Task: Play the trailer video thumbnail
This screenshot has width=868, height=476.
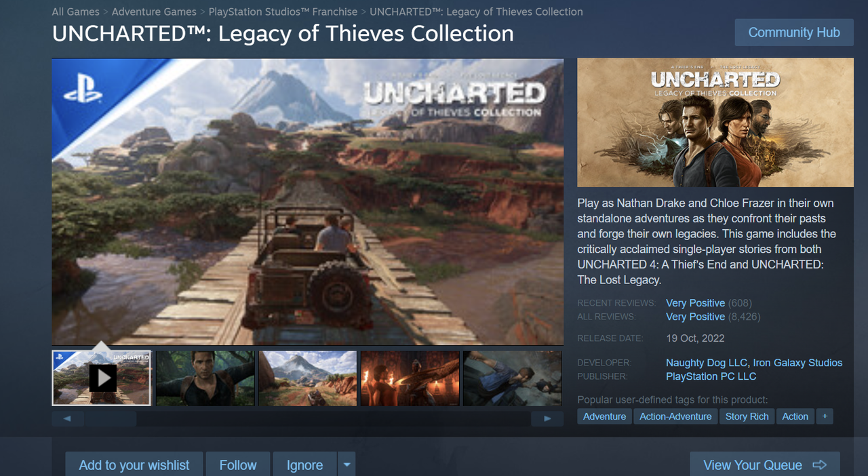Action: (x=102, y=378)
